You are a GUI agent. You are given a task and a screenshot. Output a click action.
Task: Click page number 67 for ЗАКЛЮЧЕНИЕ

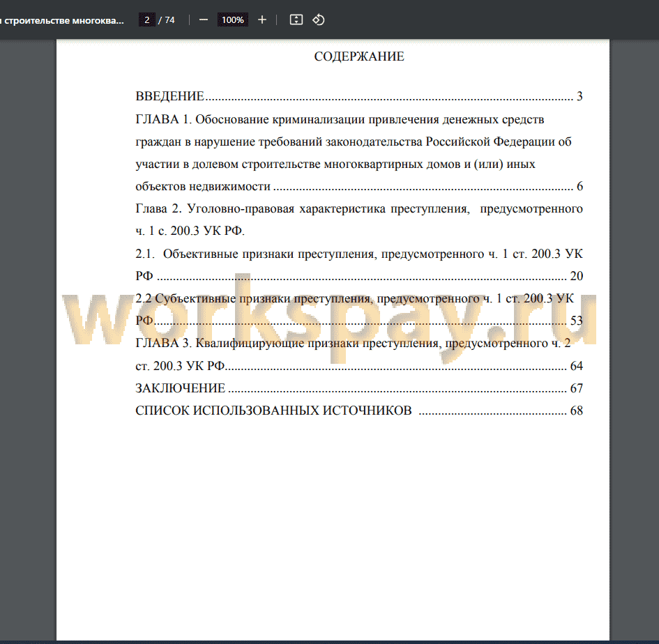(x=577, y=388)
